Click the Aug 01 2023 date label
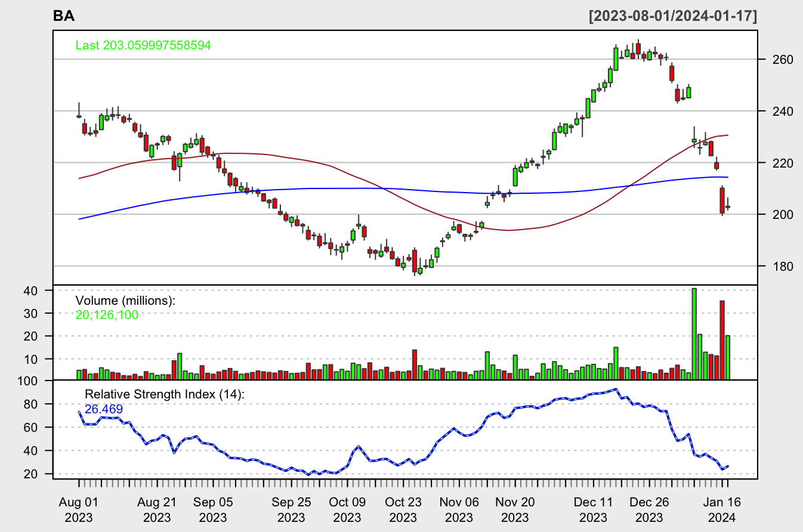 [79, 509]
